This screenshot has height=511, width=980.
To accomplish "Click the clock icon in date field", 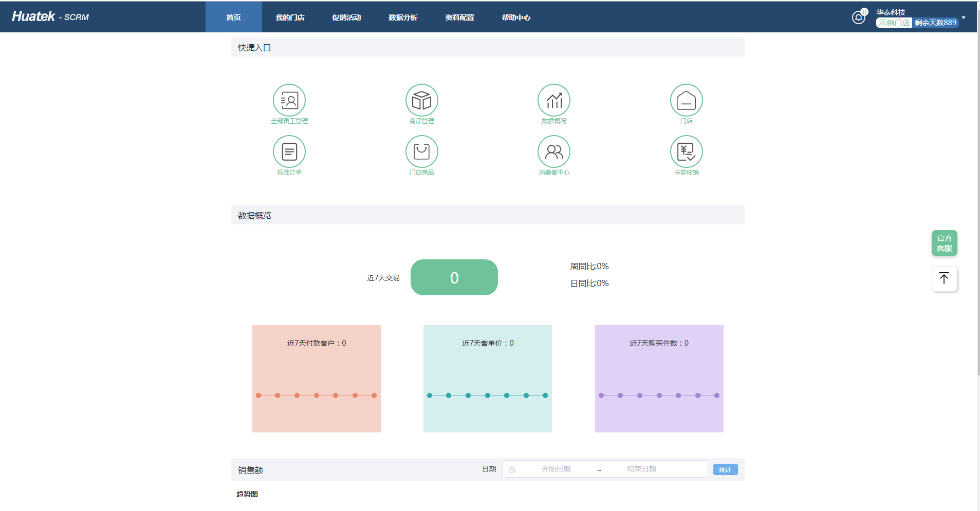I will click(x=512, y=470).
